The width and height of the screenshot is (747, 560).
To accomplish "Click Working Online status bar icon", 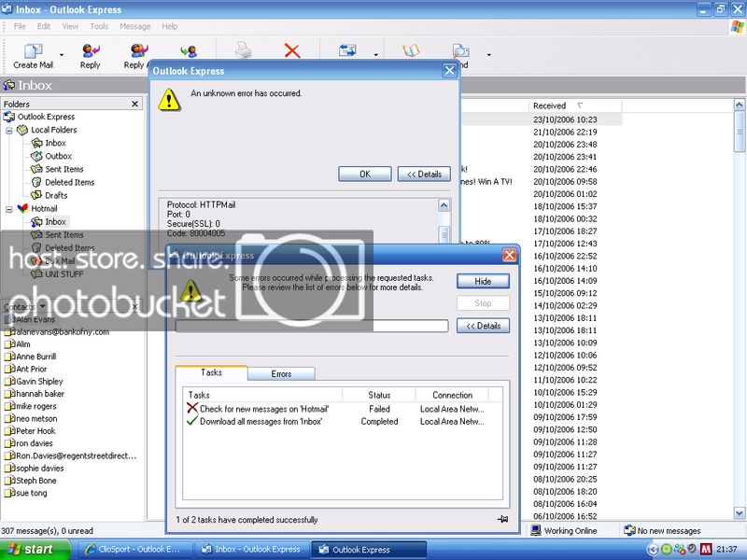I will click(535, 530).
